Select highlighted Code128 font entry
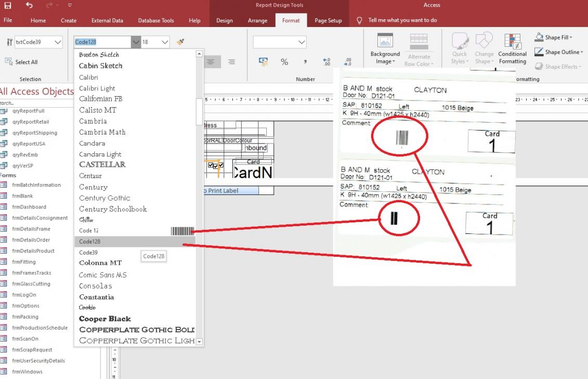Image resolution: width=588 pixels, height=379 pixels. 135,241
